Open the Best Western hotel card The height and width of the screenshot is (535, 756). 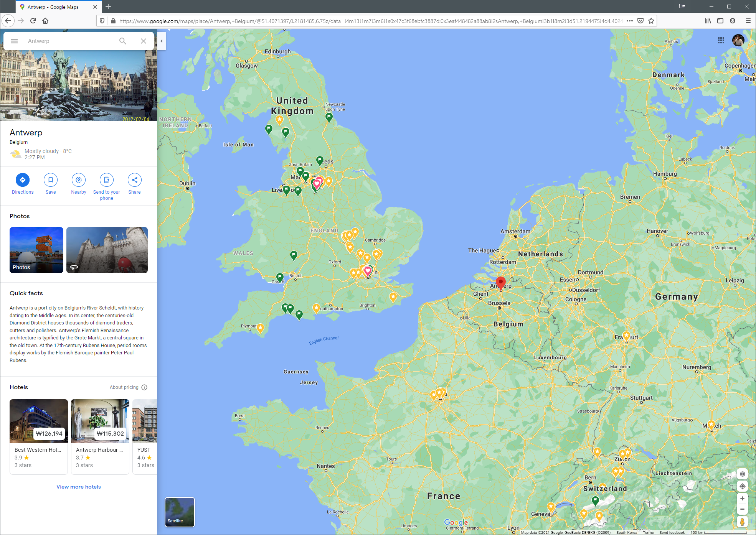(39, 436)
